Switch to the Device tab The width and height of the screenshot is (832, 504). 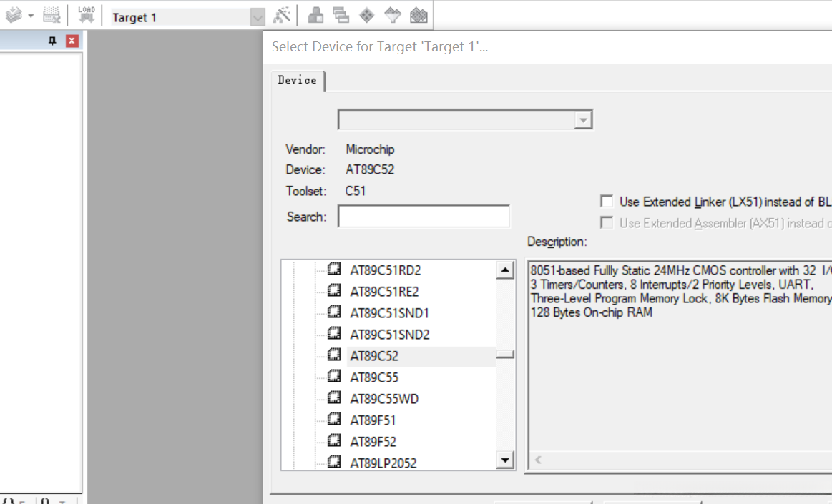pyautogui.click(x=297, y=80)
